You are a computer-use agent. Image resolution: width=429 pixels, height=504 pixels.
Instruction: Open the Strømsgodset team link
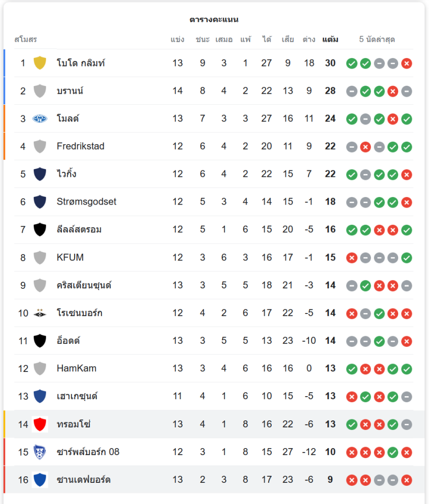pyautogui.click(x=86, y=202)
